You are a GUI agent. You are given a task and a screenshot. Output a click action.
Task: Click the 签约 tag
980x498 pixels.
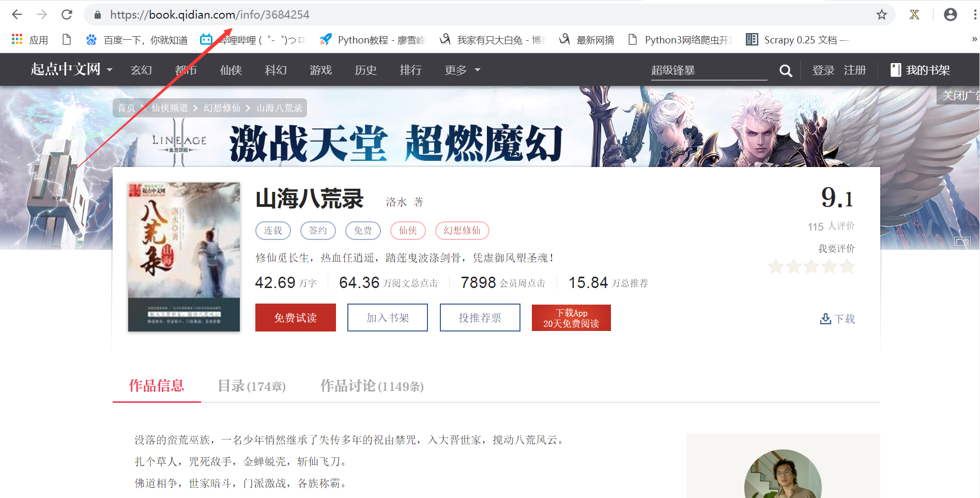pyautogui.click(x=318, y=231)
